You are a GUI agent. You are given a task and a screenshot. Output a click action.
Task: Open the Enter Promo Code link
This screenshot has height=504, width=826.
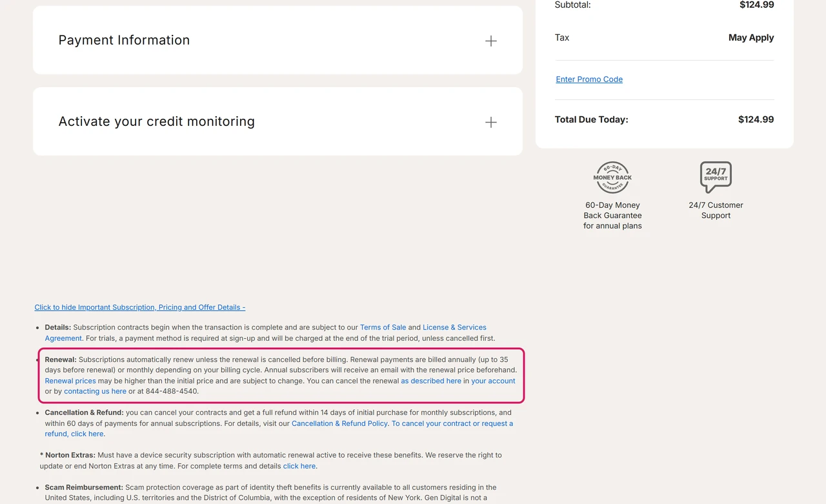coord(589,79)
